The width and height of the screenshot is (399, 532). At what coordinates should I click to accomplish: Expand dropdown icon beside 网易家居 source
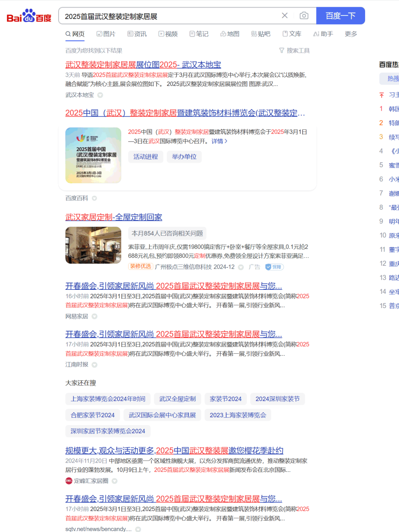click(x=94, y=316)
